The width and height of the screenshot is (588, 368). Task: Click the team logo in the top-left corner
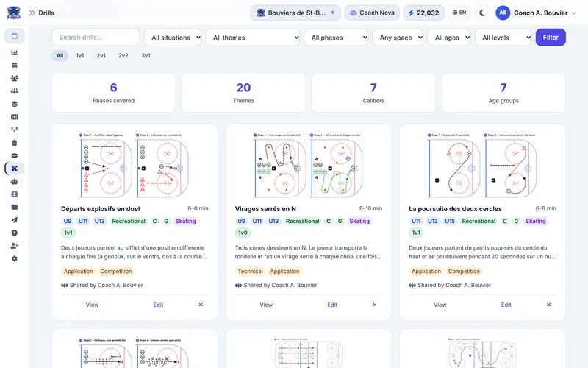14,13
